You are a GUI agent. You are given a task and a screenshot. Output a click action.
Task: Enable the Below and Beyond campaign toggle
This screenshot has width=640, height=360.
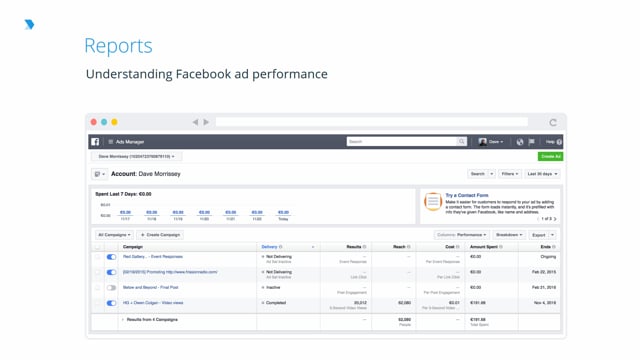click(111, 288)
